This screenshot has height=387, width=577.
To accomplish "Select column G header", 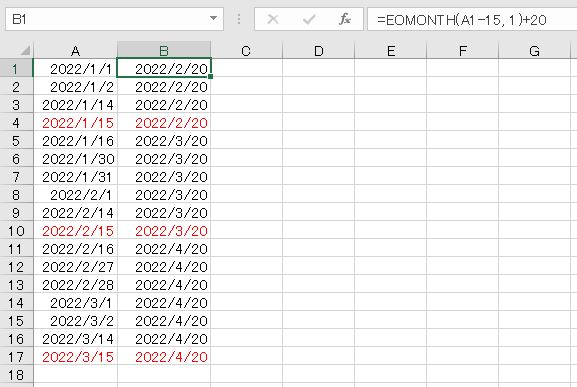I will point(534,50).
